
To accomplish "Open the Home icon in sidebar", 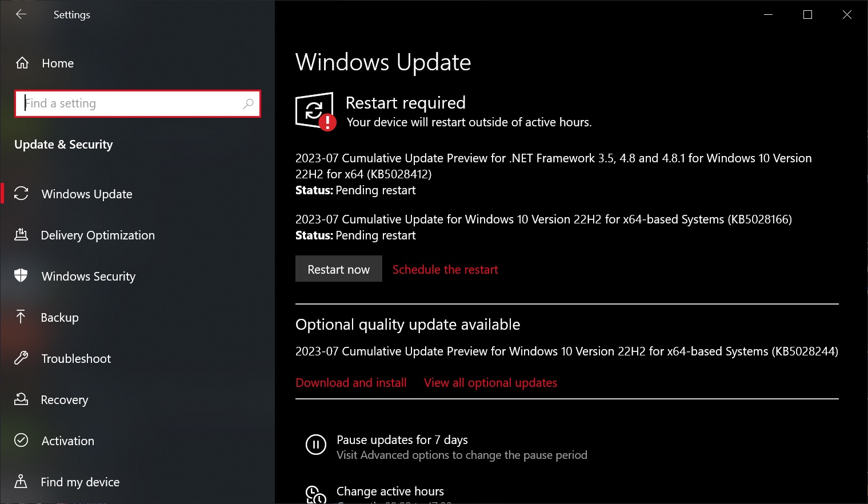I will pyautogui.click(x=22, y=63).
